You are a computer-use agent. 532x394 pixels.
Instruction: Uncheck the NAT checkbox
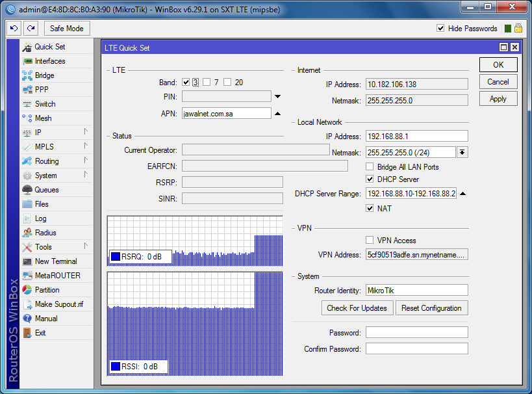pyautogui.click(x=370, y=209)
